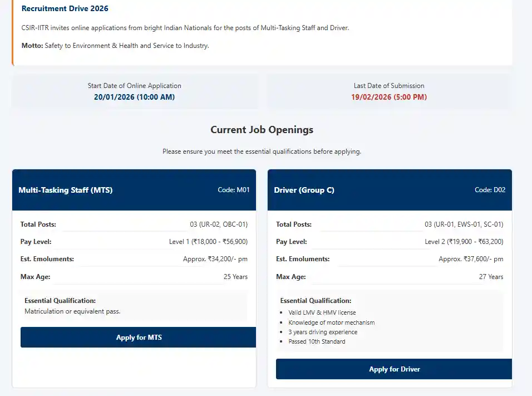Click the Driver emoluments Approx. ₹37,600/- pm
The image size is (532, 396).
tap(471, 259)
